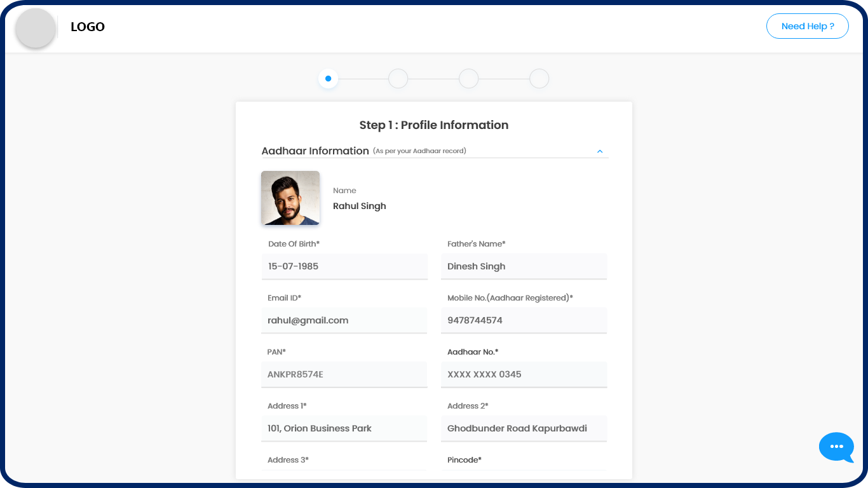
Task: Collapse the Aadhaar Information section chevron
Action: click(x=599, y=151)
